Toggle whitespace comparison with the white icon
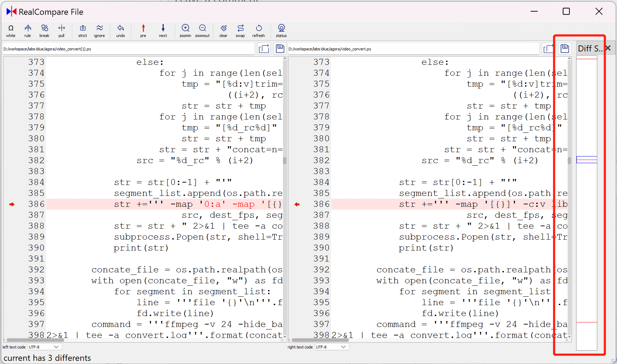The width and height of the screenshot is (617, 364). pyautogui.click(x=11, y=31)
